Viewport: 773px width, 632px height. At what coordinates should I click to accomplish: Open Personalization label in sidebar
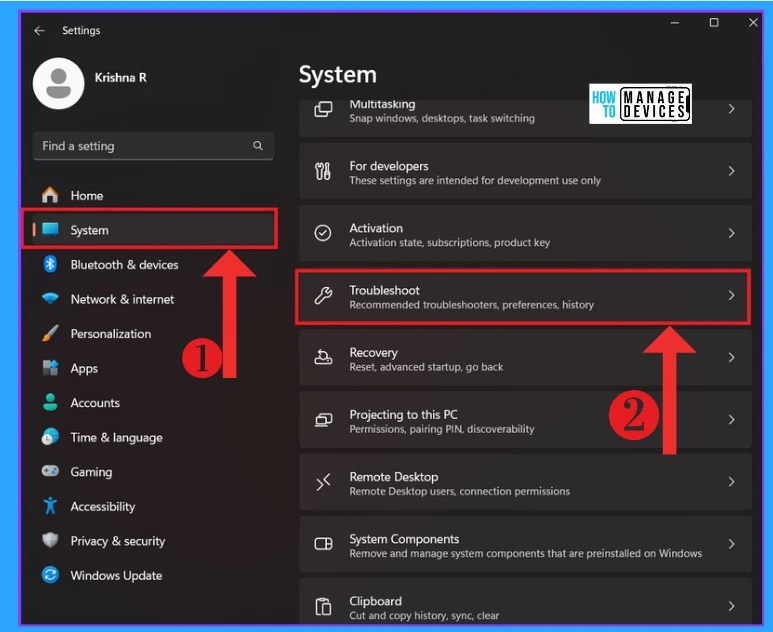pos(111,334)
